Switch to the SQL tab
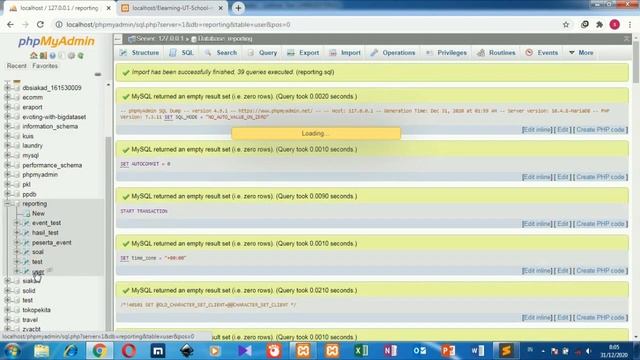Viewport: 640px width, 360px height. click(182, 53)
